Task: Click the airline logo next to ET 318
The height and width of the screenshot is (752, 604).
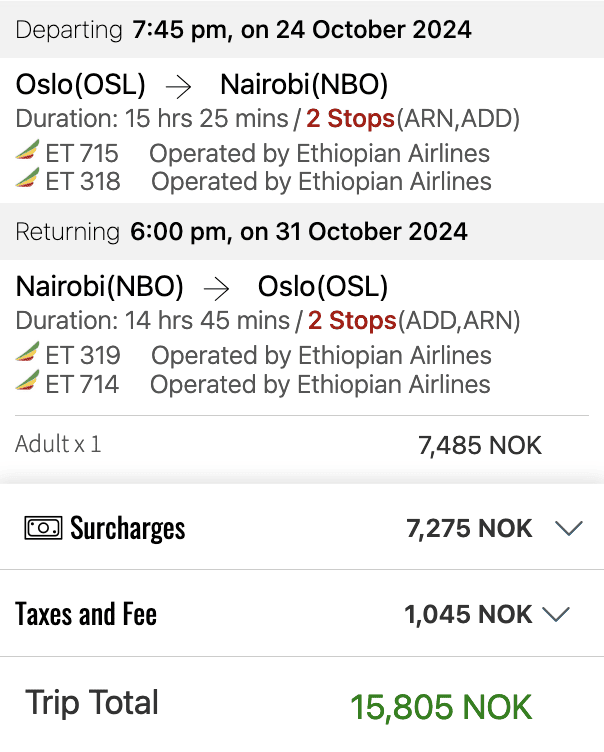Action: (28, 181)
